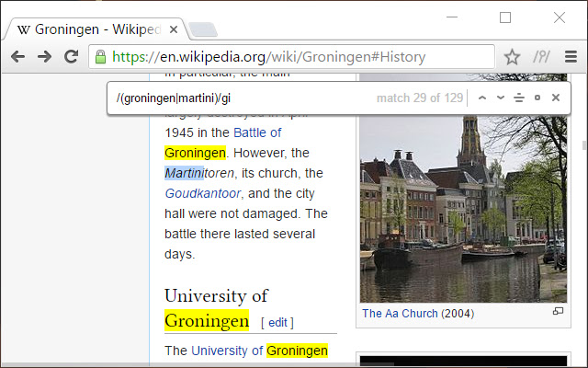Click the green padlock security icon
The image size is (588, 368).
(100, 57)
